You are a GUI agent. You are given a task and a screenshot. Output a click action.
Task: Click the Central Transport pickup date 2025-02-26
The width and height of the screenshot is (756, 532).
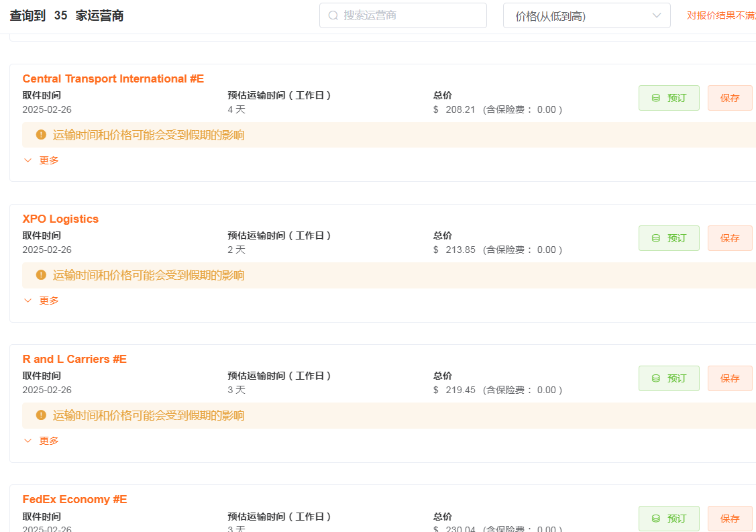(x=47, y=109)
